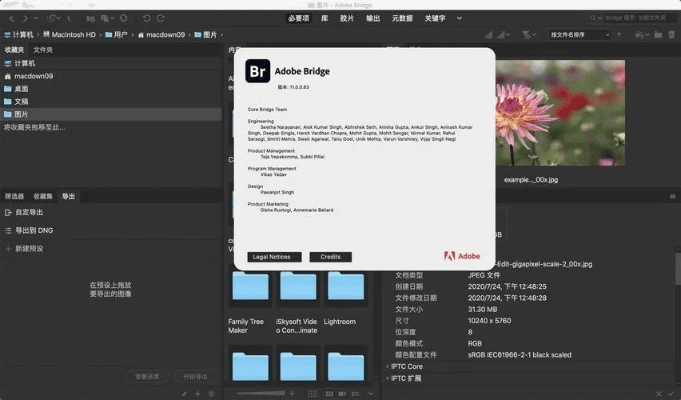Screen dimensions: 681x400
Task: Open the 按文件名排序 sort dropdown
Action: coord(580,35)
